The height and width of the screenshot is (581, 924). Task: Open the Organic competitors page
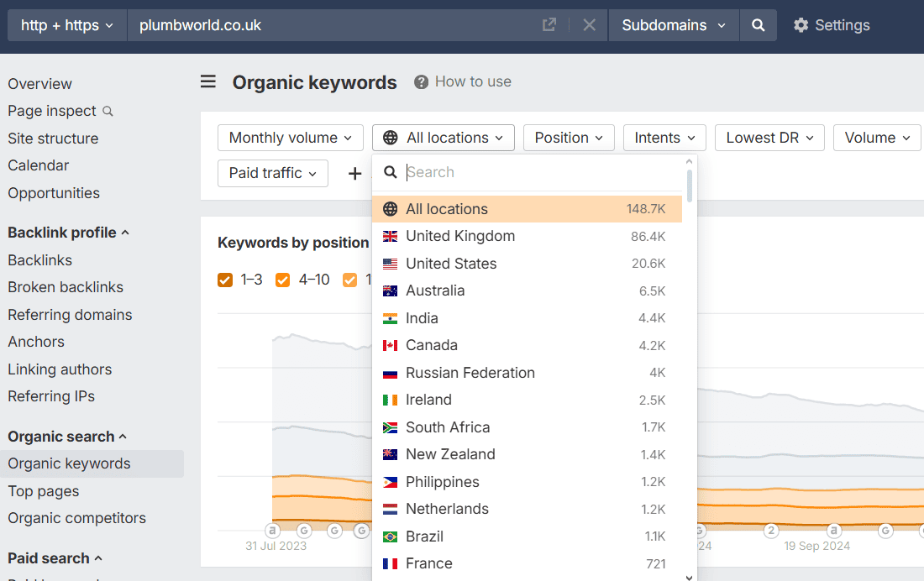tap(76, 518)
